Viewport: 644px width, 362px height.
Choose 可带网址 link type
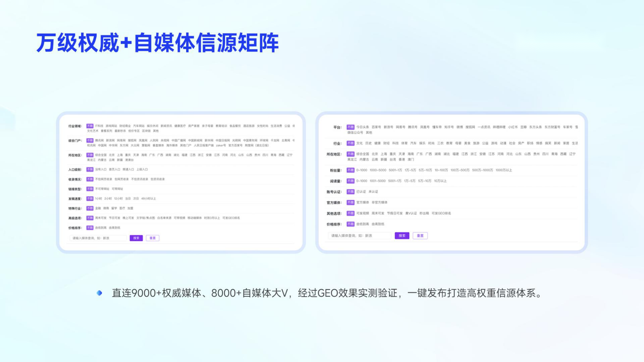coord(117,189)
